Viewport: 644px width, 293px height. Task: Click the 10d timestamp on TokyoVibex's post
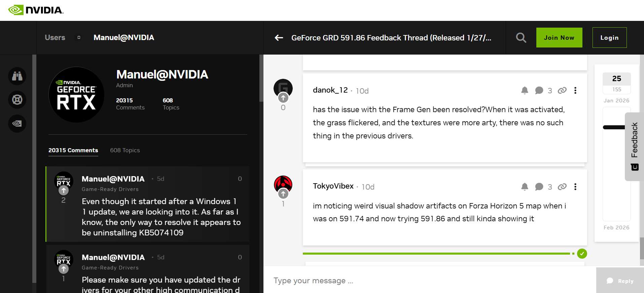(x=368, y=187)
